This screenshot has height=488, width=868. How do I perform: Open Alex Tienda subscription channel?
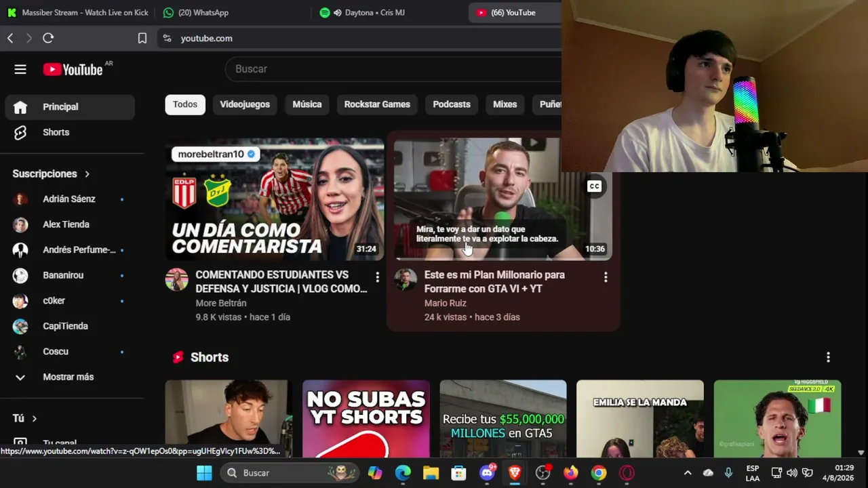point(71,224)
